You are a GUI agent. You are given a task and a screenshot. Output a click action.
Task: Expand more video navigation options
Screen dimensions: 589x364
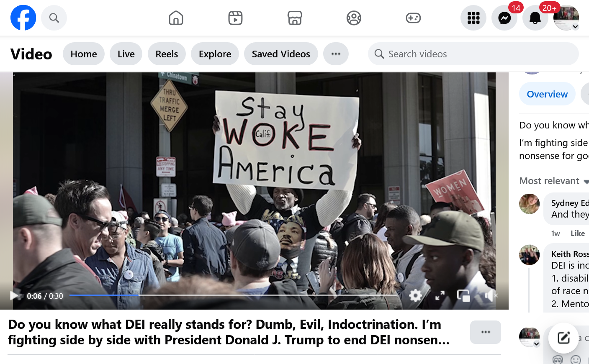[336, 54]
